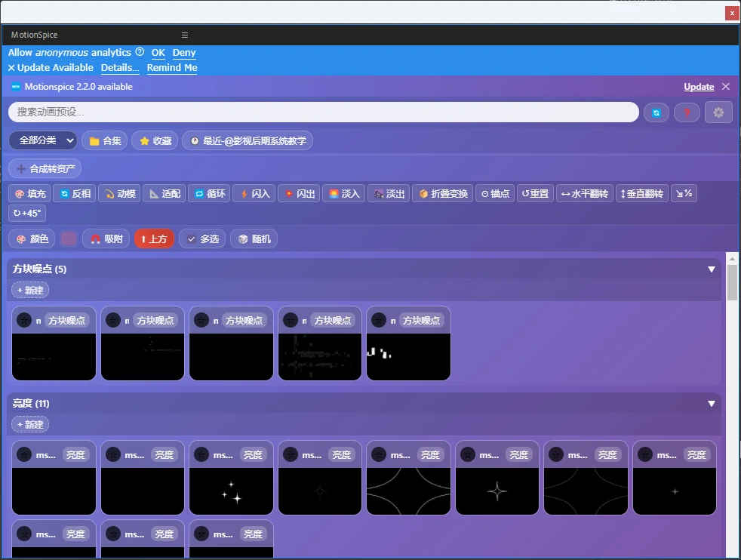This screenshot has width=741, height=560.
Task: Click the 锚点 anchor point tool
Action: [x=495, y=194]
